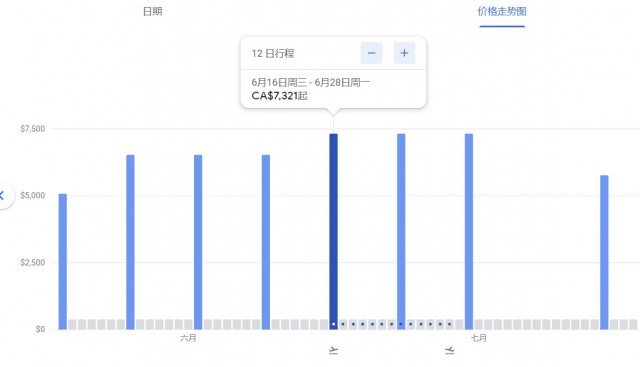640x367 pixels.
Task: Click the left arrow to view earlier dates
Action: pos(2,195)
